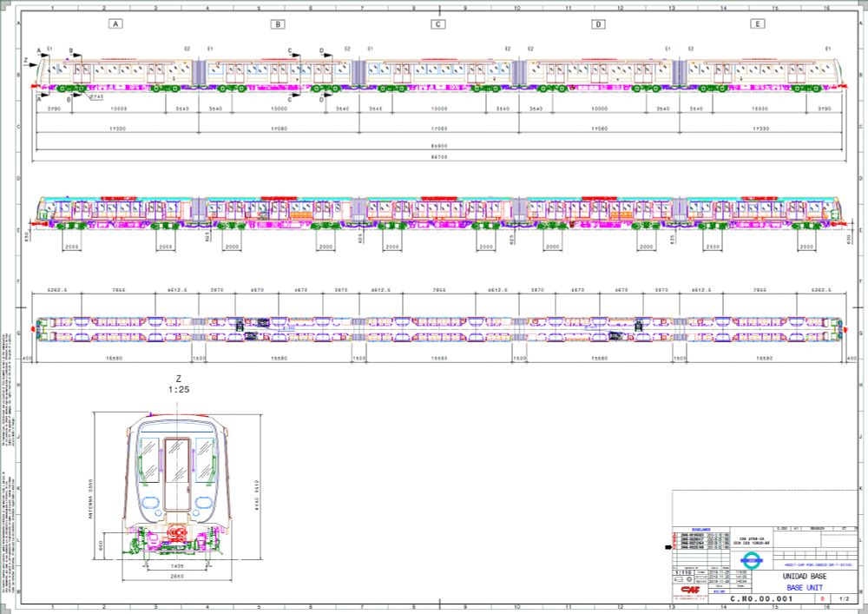Click the top section arrow labeled B
This screenshot has width=868, height=614.
[75, 54]
